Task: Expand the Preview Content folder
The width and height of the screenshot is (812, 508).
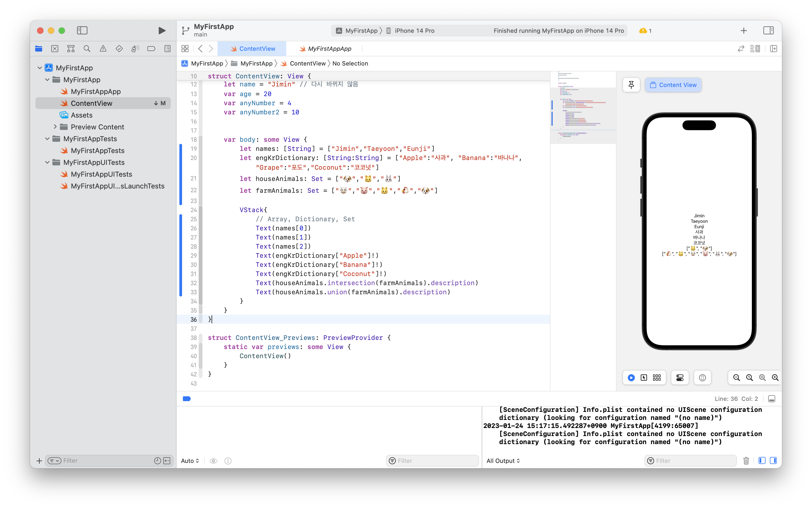Action: point(55,127)
